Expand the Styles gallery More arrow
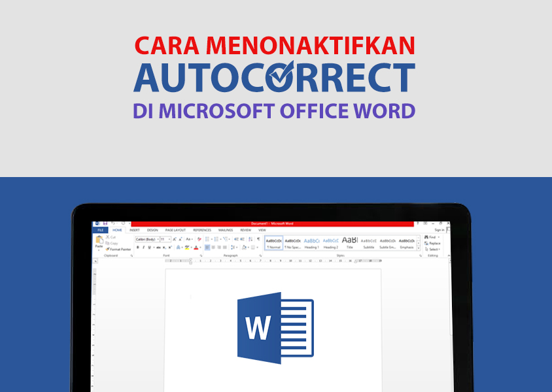Image resolution: width=552 pixels, height=392 pixels. tap(418, 248)
